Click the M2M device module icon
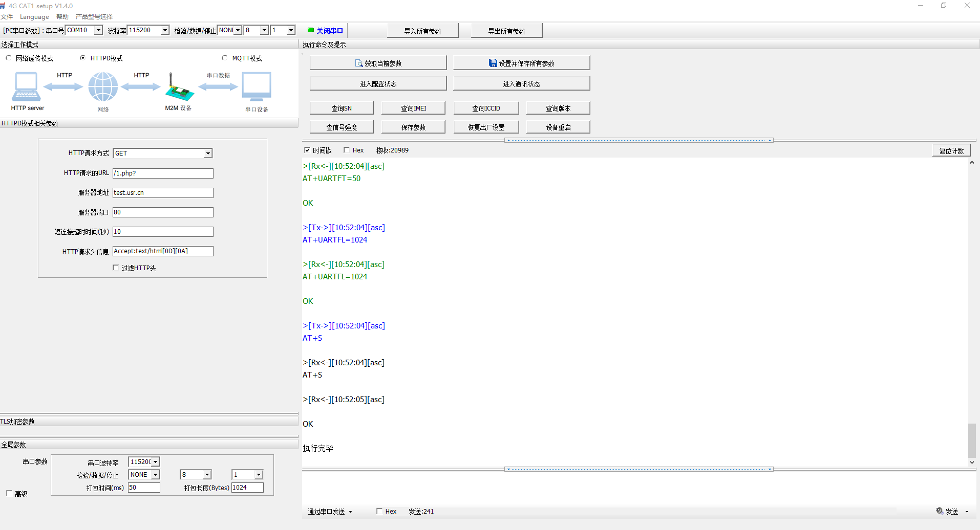Viewport: 980px width, 530px height. pos(179,88)
